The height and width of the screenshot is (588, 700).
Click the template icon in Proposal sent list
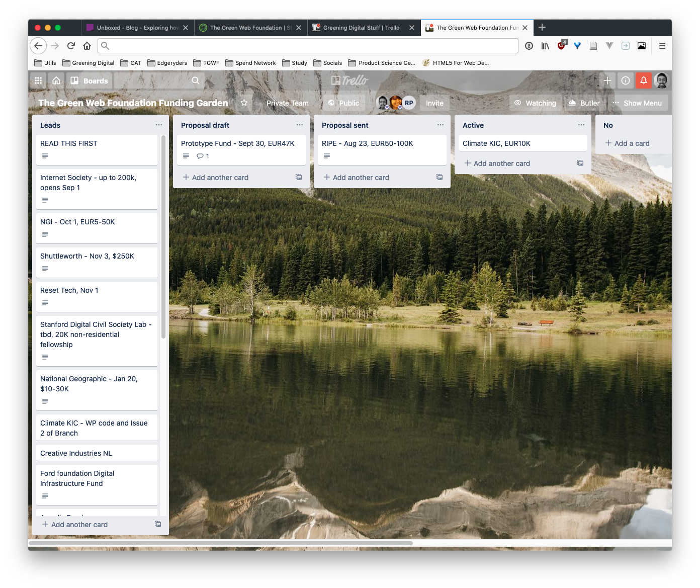click(x=440, y=177)
